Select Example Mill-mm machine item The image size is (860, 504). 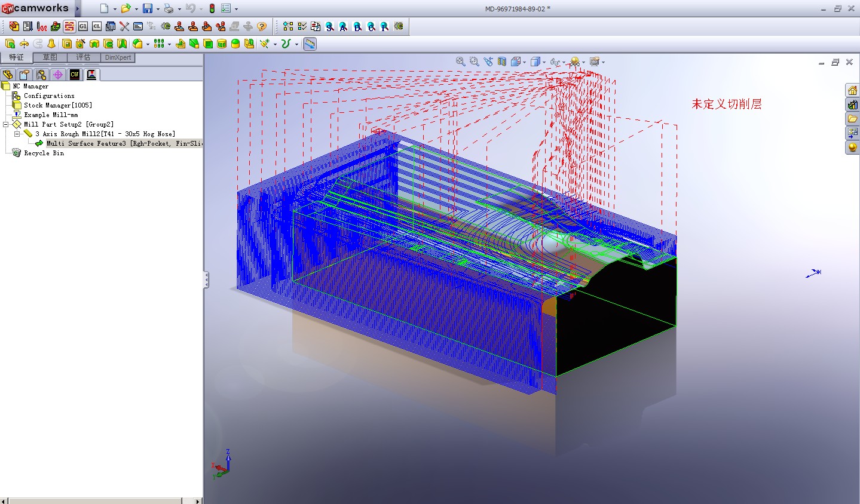click(x=51, y=115)
